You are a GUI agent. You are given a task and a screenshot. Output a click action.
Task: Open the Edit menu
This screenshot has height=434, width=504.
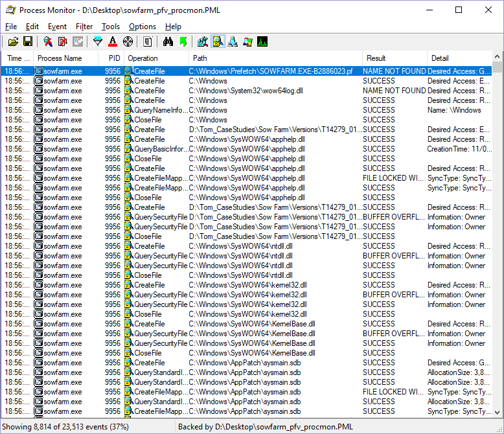click(32, 27)
